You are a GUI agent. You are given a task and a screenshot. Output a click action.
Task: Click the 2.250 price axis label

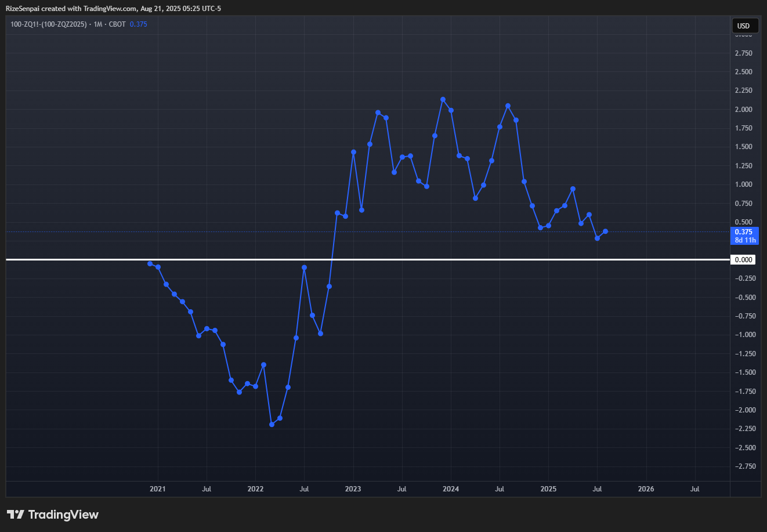coord(744,91)
